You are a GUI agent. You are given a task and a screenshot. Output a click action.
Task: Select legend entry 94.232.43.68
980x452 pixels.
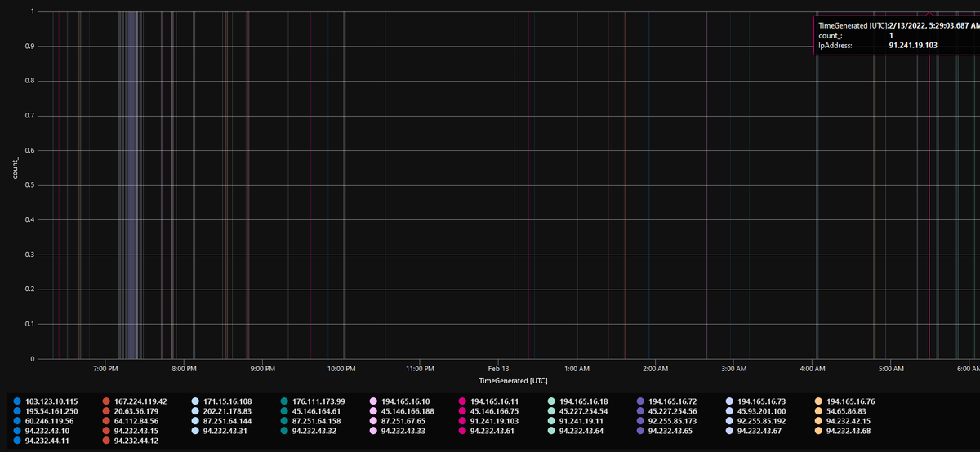point(842,431)
